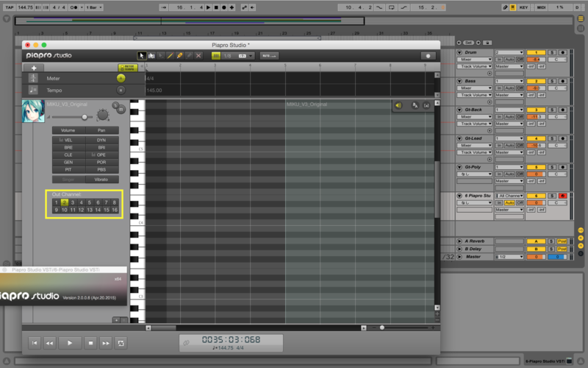This screenshot has height=368, width=588.
Task: Click the 144.75 tempo field in Ableton
Action: click(x=25, y=7)
